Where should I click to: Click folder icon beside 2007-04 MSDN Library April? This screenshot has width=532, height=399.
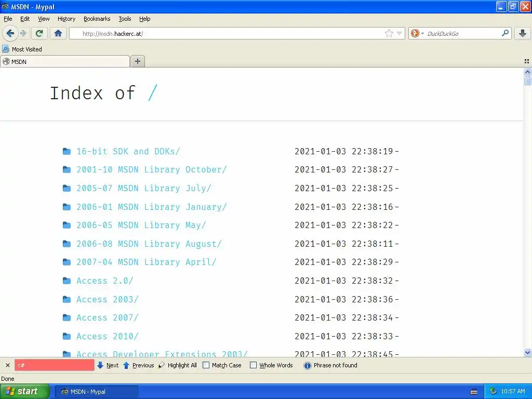tap(67, 262)
